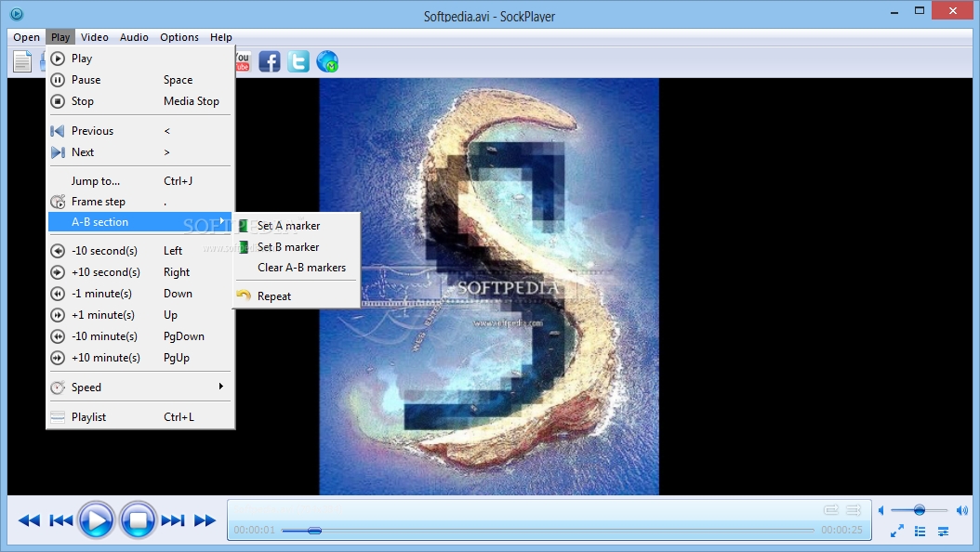
Task: Choose Play from the Play menu
Action: 140,59
